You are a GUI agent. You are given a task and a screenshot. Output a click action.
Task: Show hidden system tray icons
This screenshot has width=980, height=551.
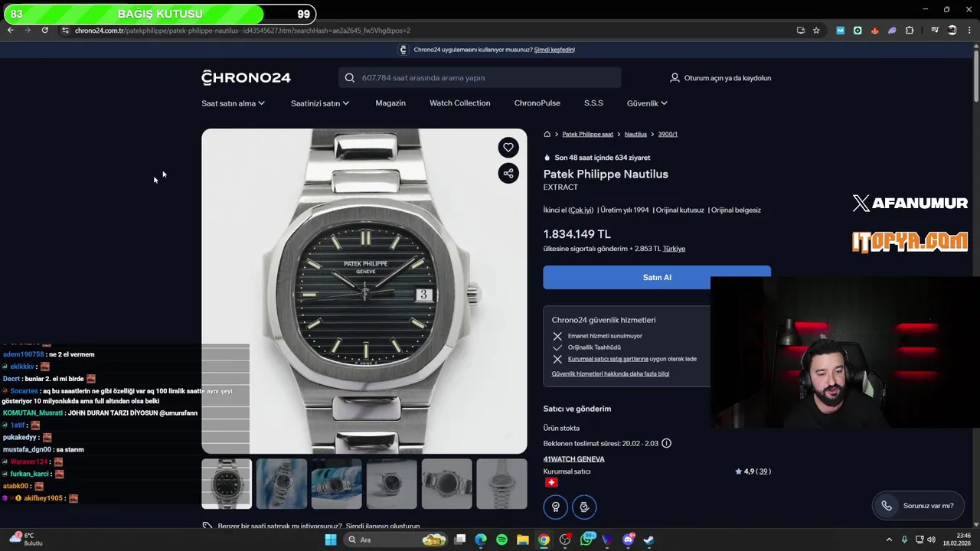coord(889,540)
